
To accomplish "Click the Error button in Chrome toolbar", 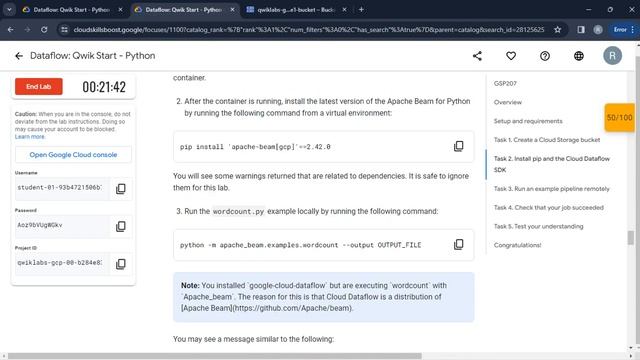I will coord(623,29).
